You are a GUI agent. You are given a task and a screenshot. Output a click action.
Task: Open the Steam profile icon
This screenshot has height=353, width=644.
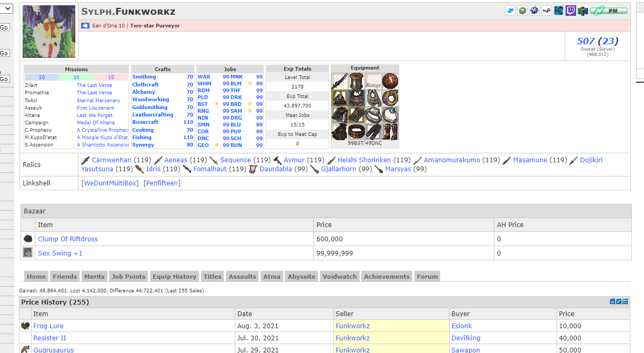click(x=547, y=11)
